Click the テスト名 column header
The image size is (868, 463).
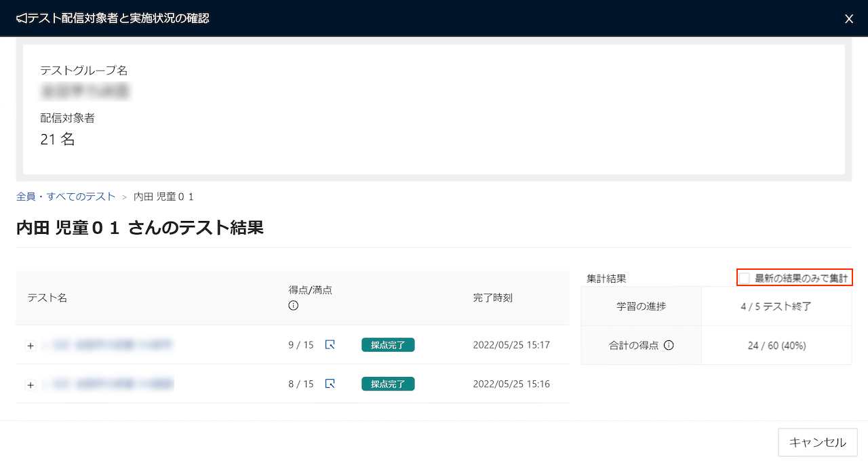tap(47, 298)
